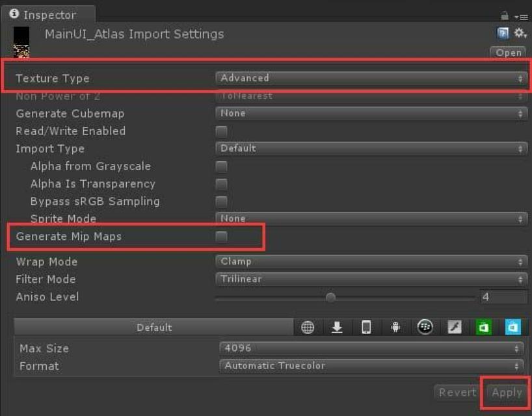532x416 pixels.
Task: Select the Windows Phone platform icon
Action: [513, 328]
